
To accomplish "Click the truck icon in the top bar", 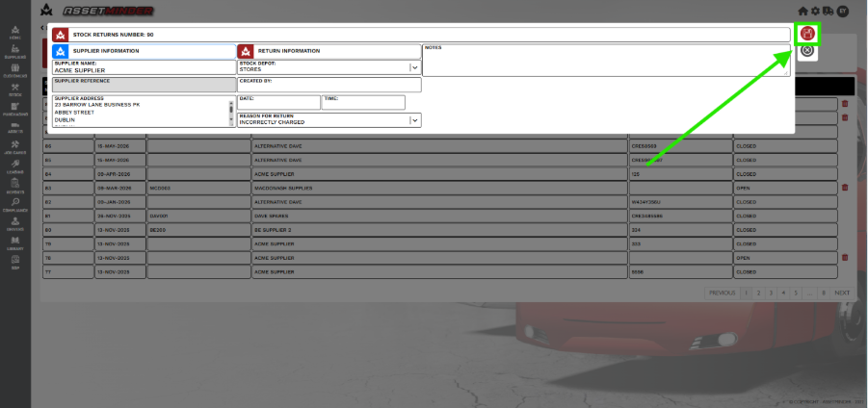I will click(829, 11).
